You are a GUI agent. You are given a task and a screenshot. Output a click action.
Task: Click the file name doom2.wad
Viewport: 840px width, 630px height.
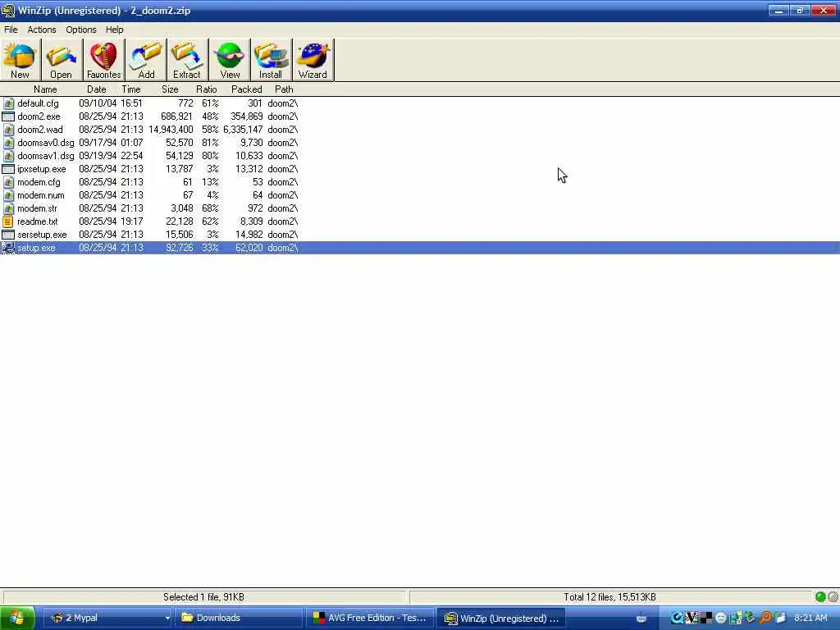click(x=39, y=130)
